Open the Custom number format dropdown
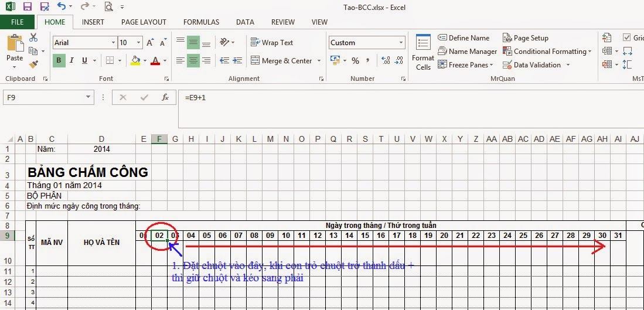This screenshot has width=644, height=310. [401, 42]
